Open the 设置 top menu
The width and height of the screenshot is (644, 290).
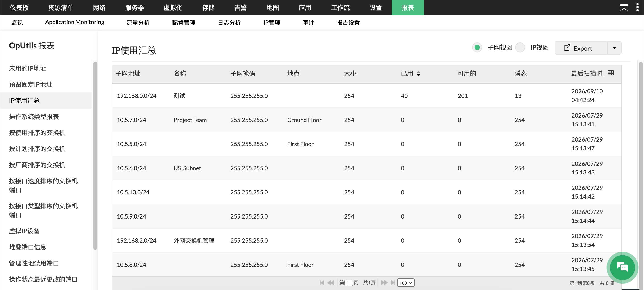point(375,8)
